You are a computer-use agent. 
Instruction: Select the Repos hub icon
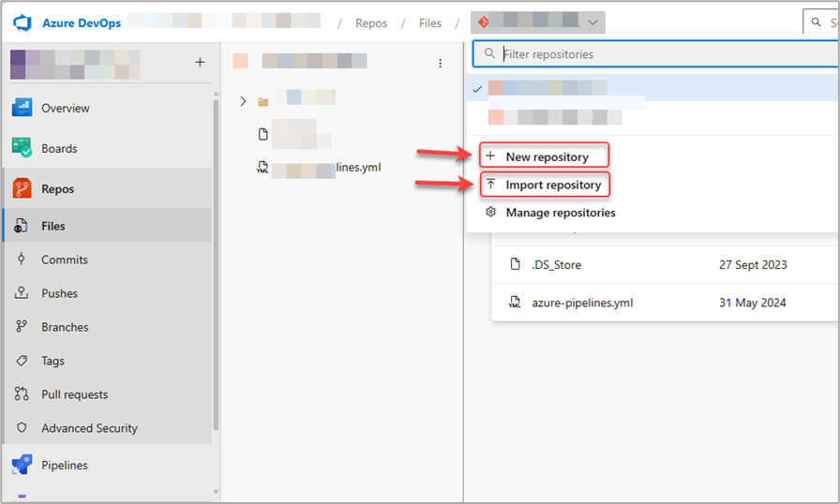(22, 188)
